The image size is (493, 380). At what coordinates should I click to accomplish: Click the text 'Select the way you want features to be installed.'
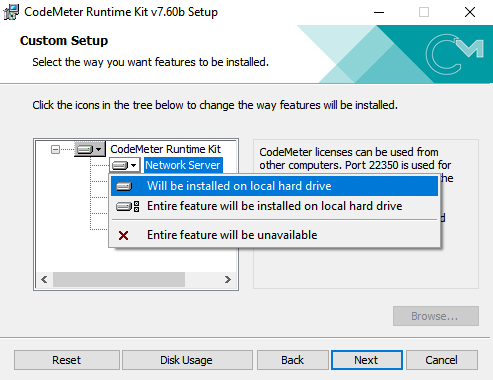[150, 62]
